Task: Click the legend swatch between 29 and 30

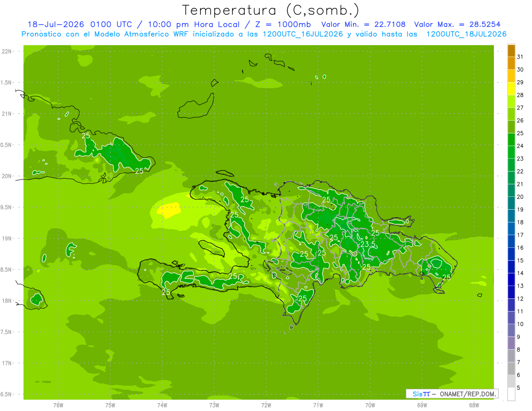Action: point(511,76)
